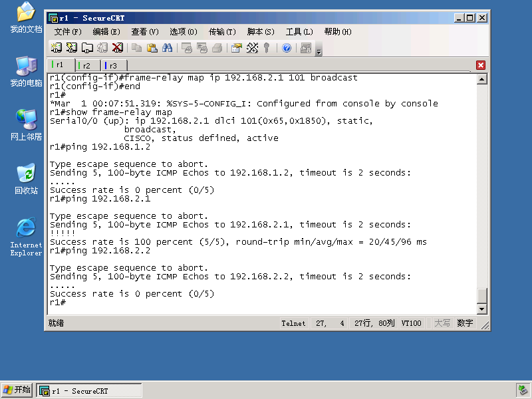Image resolution: width=532 pixels, height=399 pixels.
Task: Open the 查看(V) menu
Action: (145, 32)
